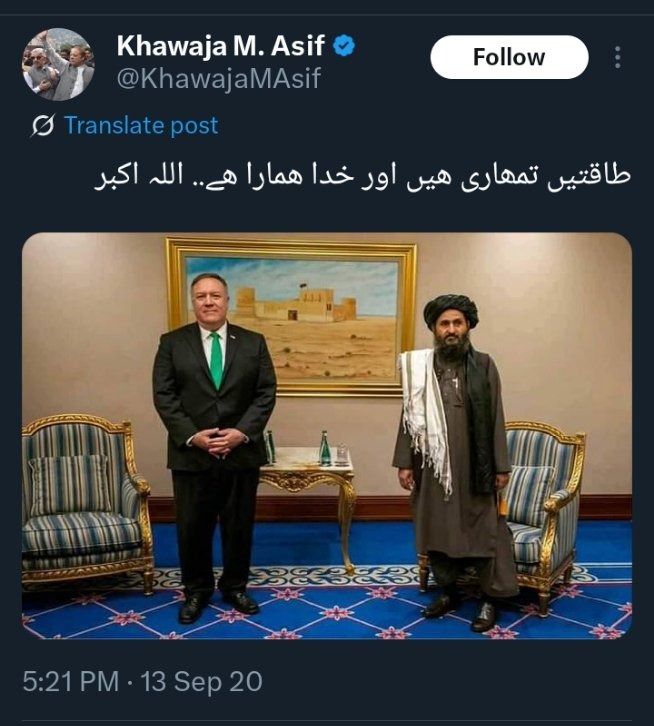Click the framed desert fort painting in photo

(x=292, y=317)
